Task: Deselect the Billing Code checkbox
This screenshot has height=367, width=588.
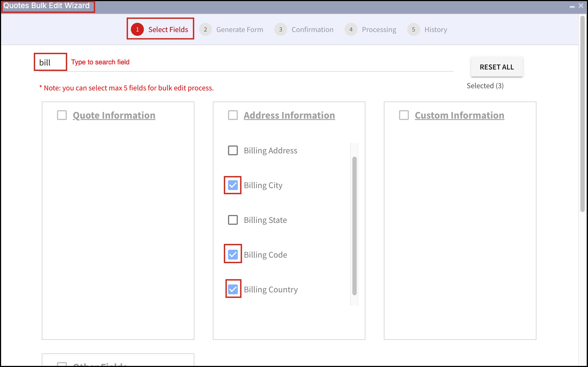Action: 233,255
